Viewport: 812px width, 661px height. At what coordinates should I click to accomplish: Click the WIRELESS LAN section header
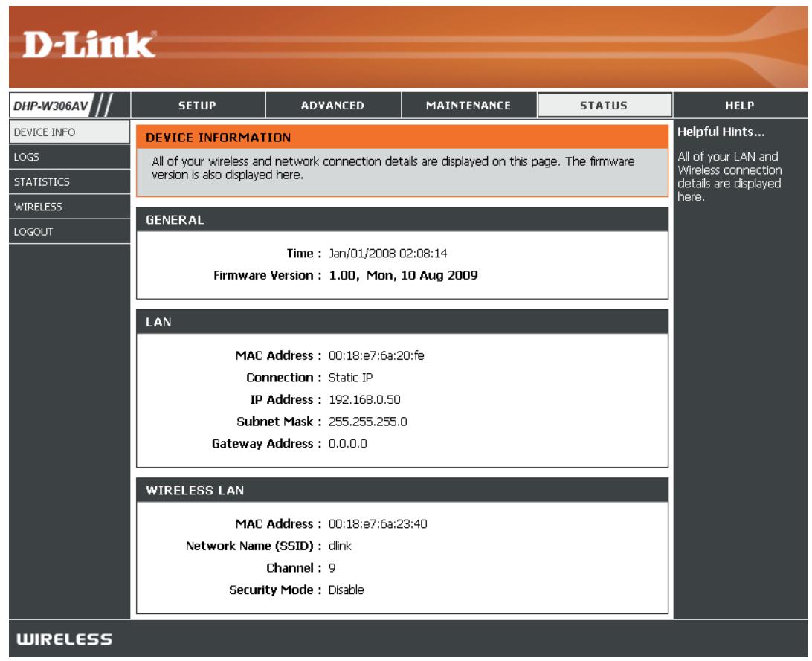coord(402,490)
